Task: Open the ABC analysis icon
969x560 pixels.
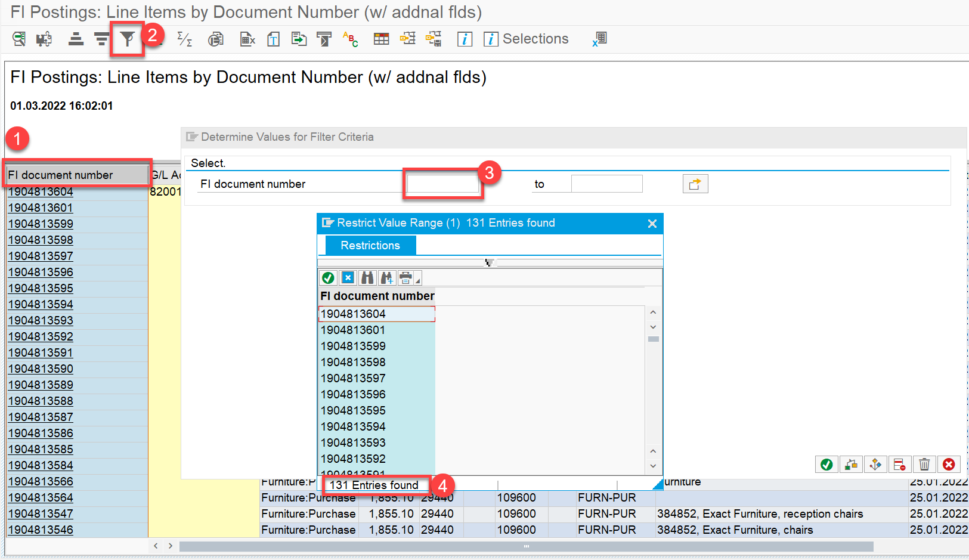Action: click(x=351, y=39)
